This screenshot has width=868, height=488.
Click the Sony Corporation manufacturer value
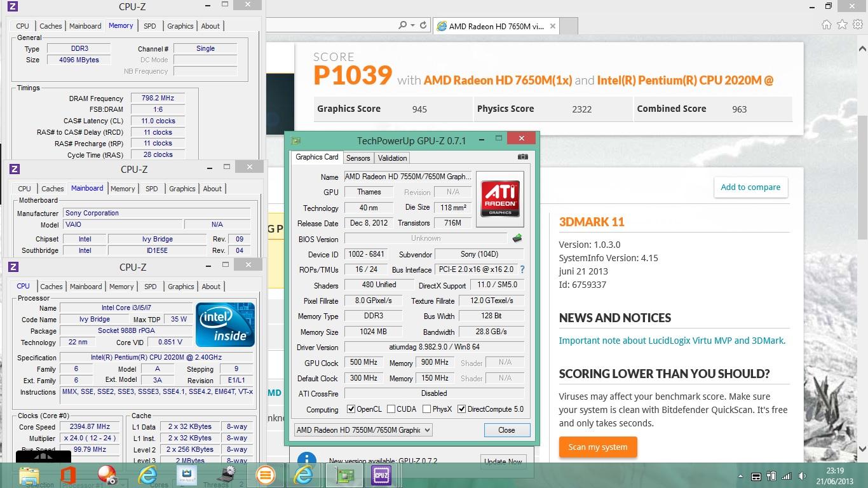(x=157, y=213)
